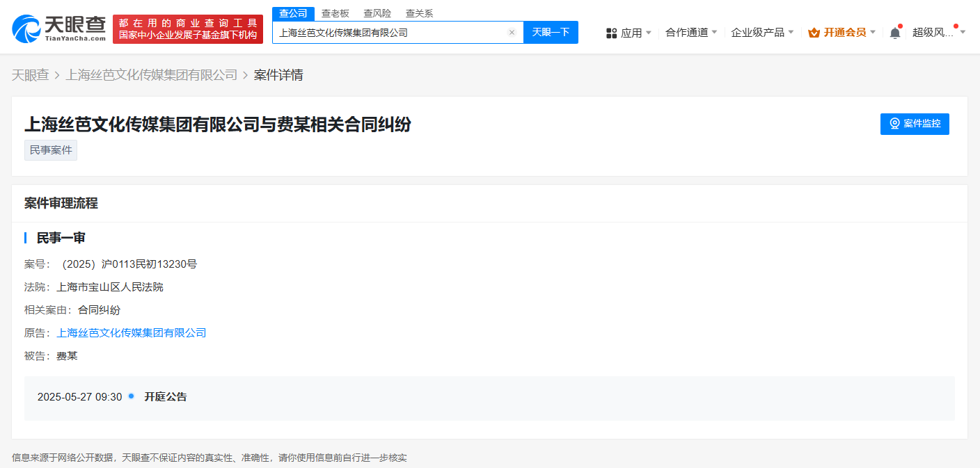Open plaintiff 上海丝芭文化传媒集团有限公司 link

click(132, 333)
